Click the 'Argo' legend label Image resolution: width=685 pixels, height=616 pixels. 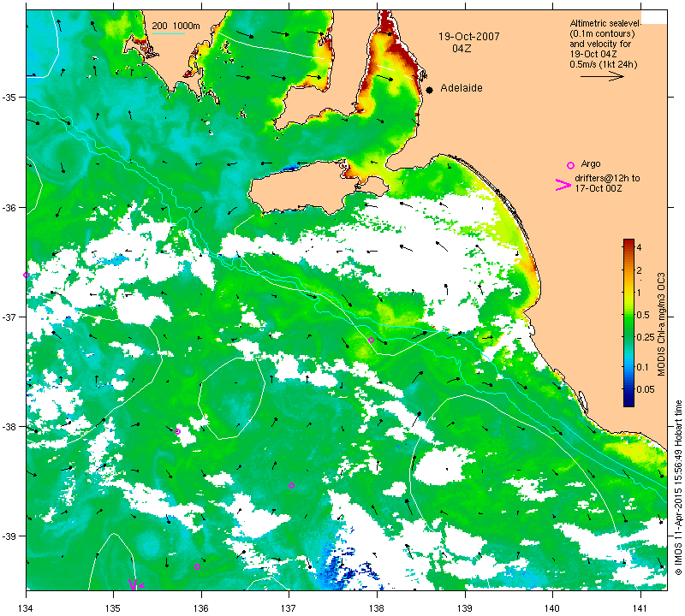[591, 164]
